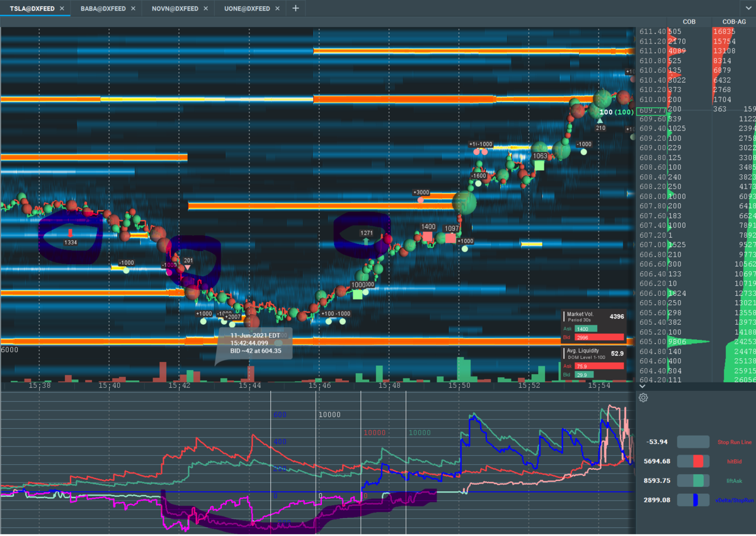Close the UONE@DXFEED tab
The width and height of the screenshot is (756, 536).
tap(278, 9)
